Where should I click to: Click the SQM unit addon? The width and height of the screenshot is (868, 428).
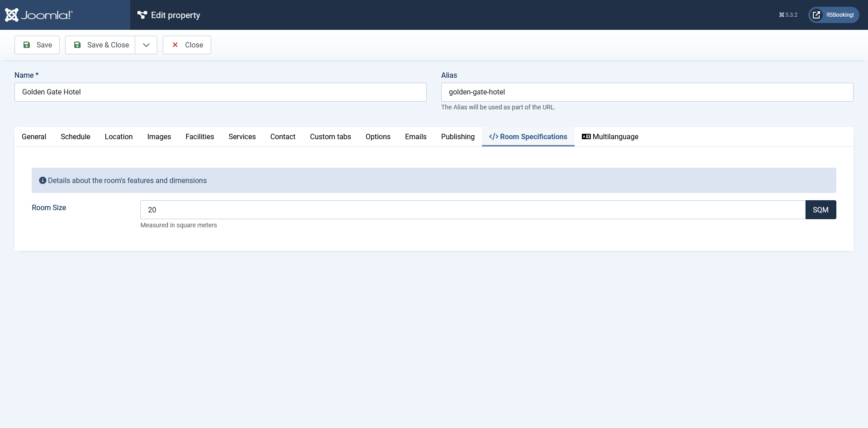[821, 210]
